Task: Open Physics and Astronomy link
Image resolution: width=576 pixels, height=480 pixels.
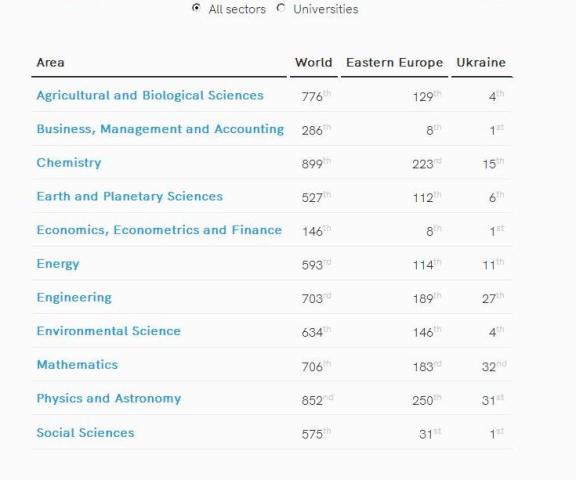Action: [109, 399]
